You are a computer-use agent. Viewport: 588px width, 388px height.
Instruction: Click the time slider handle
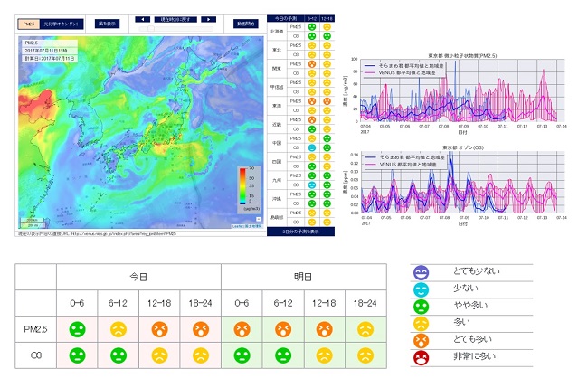151,29
